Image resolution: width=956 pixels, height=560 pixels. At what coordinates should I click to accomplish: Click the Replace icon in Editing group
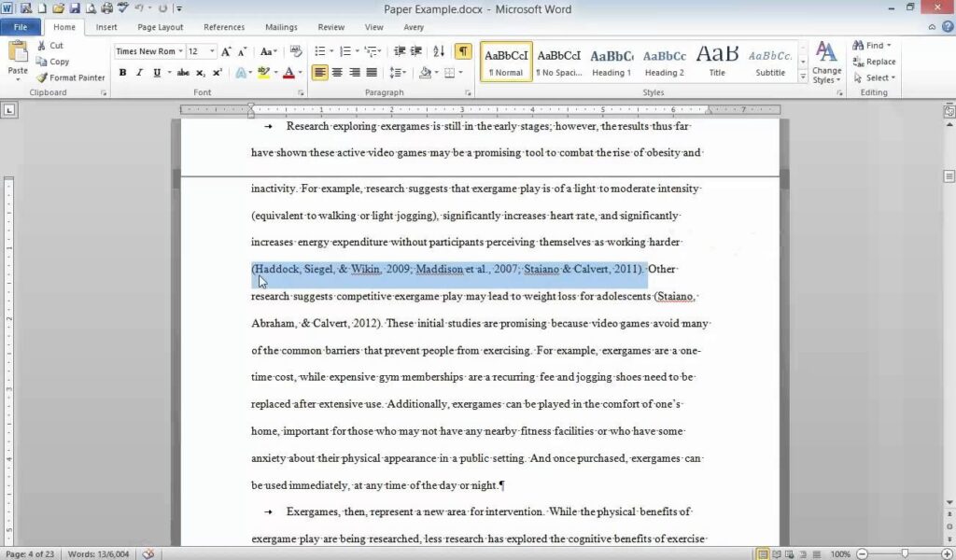[x=874, y=62]
